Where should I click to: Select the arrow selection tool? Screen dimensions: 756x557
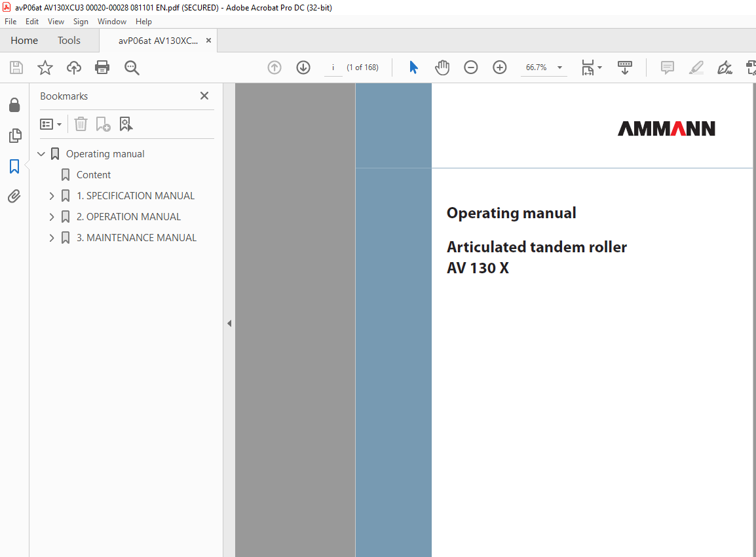click(413, 67)
